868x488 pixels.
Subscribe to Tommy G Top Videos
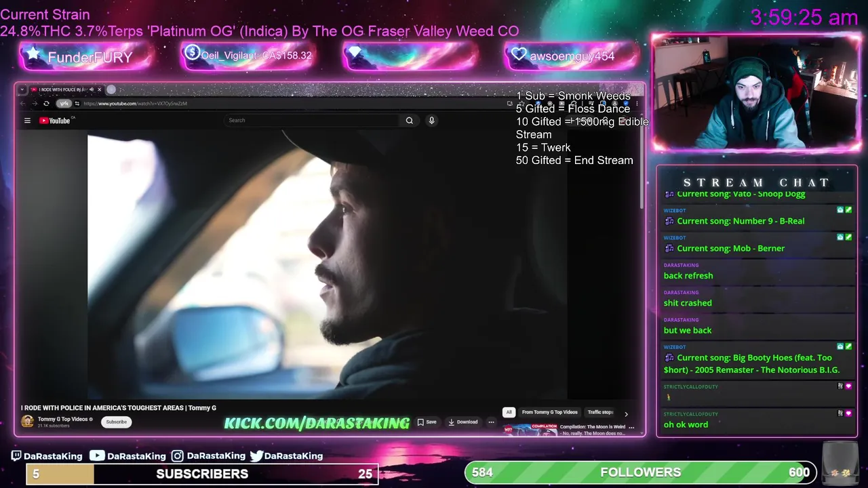point(116,422)
